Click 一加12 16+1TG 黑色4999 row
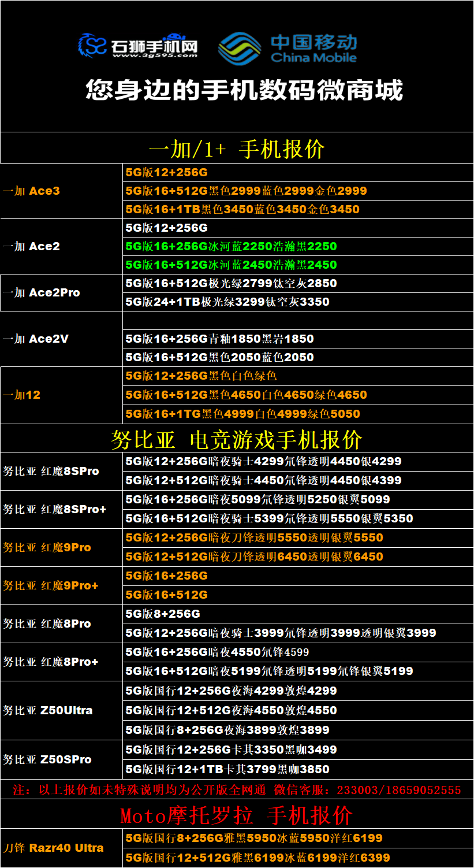The width and height of the screenshot is (474, 868). coord(298,414)
